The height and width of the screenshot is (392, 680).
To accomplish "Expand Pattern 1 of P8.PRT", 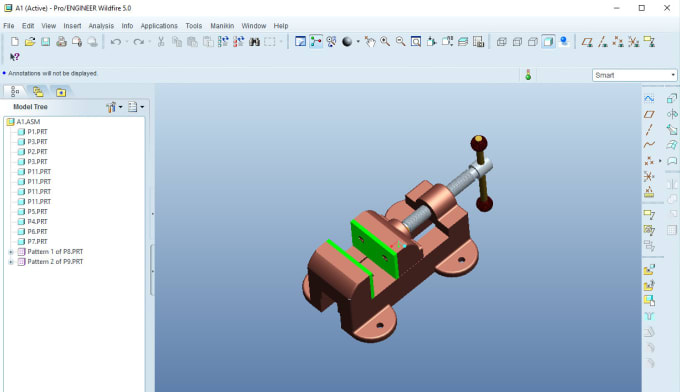I will tap(11, 252).
